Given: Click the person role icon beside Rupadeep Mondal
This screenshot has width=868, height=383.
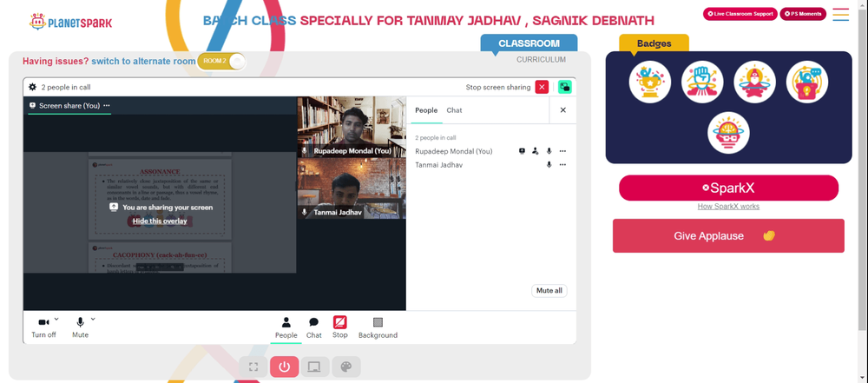Looking at the screenshot, I should (x=536, y=151).
